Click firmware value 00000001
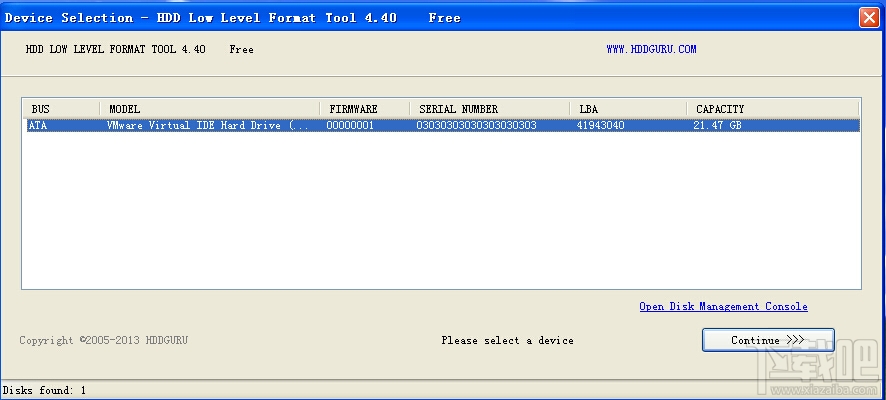Viewport: 886px width, 400px height. pyautogui.click(x=350, y=125)
